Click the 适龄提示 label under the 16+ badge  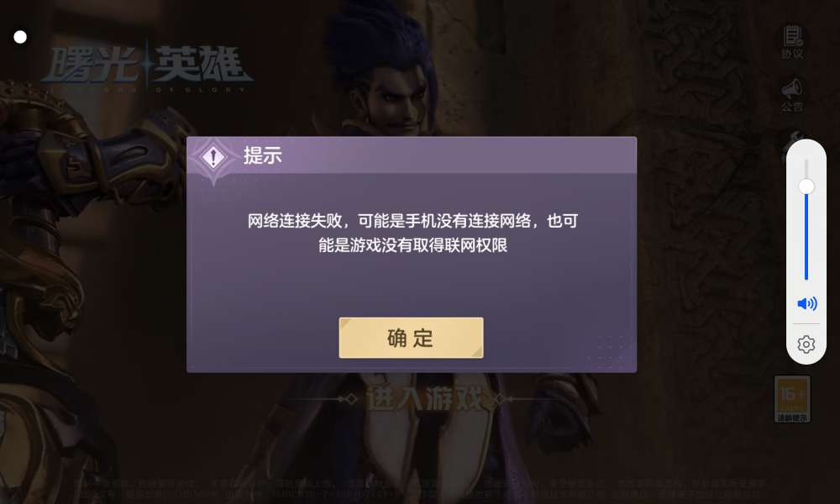(x=792, y=417)
